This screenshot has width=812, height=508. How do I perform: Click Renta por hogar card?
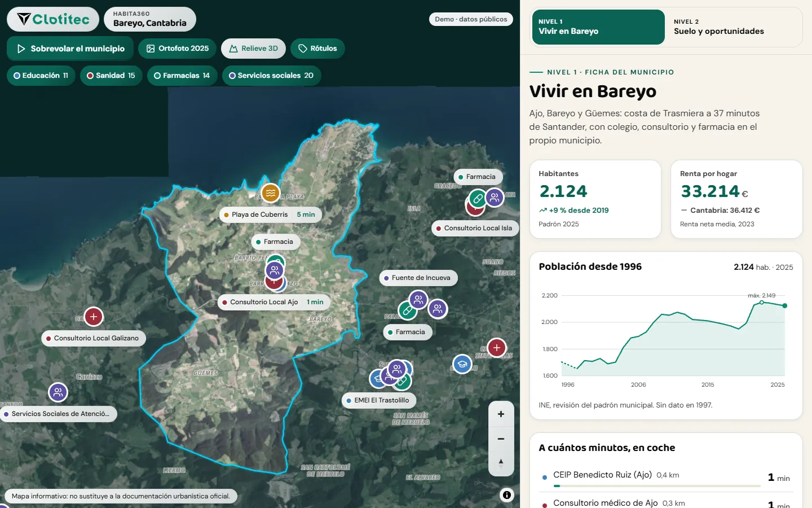[x=736, y=199]
